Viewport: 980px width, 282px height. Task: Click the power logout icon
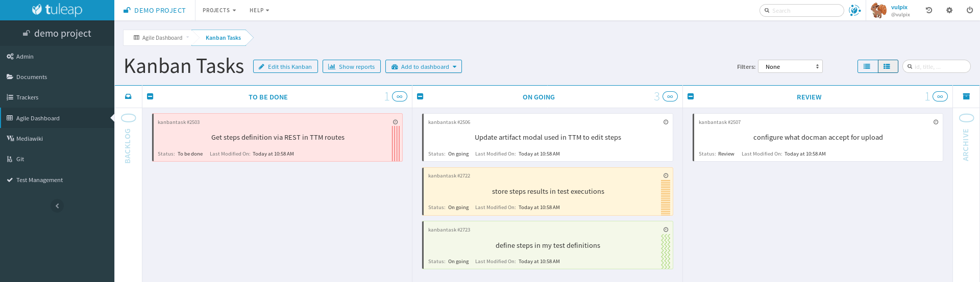(x=970, y=10)
